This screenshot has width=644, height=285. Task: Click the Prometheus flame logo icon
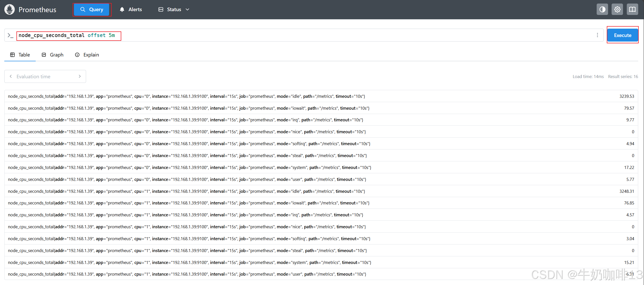click(x=10, y=10)
